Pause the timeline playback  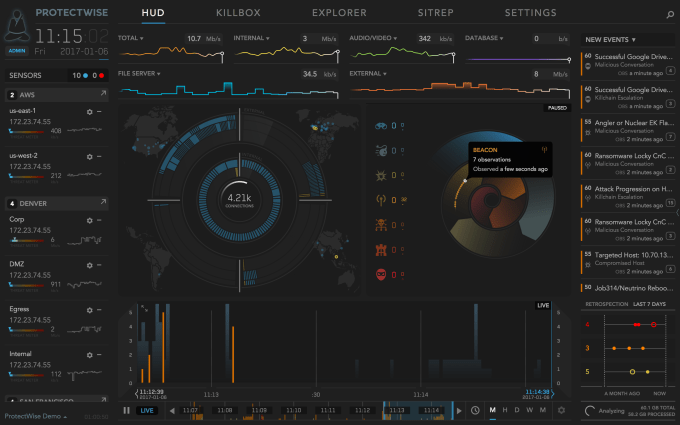[x=126, y=410]
